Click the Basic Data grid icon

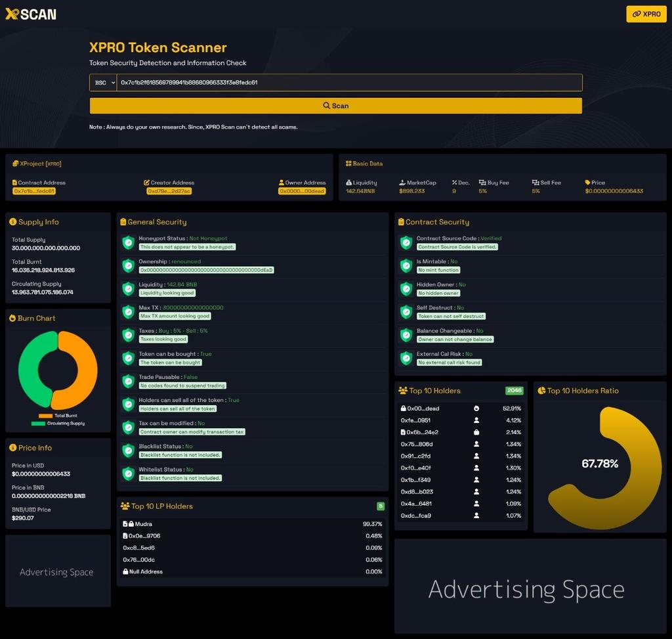click(348, 164)
